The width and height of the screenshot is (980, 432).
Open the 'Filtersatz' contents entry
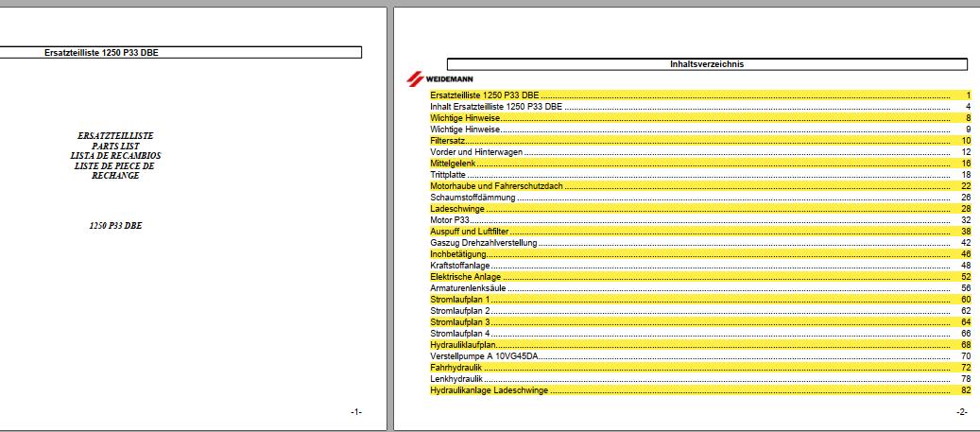pyautogui.click(x=700, y=141)
